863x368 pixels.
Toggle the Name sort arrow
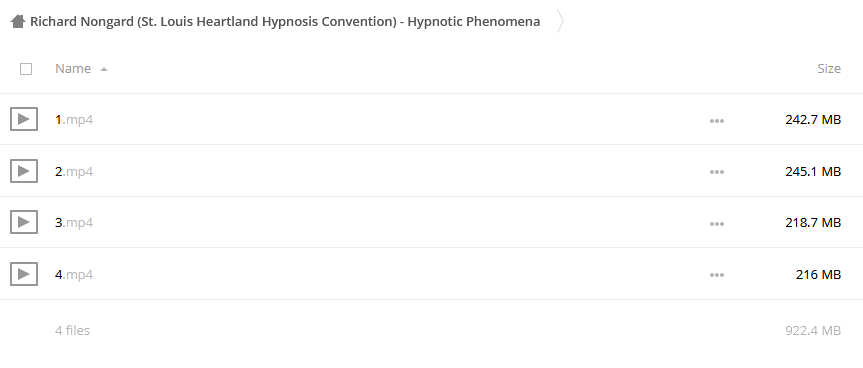103,69
